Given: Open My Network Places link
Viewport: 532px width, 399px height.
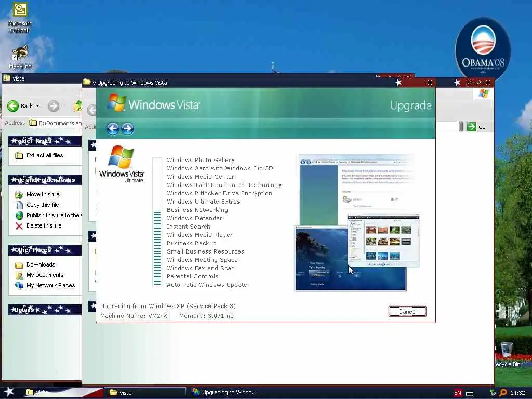Looking at the screenshot, I should click(50, 285).
